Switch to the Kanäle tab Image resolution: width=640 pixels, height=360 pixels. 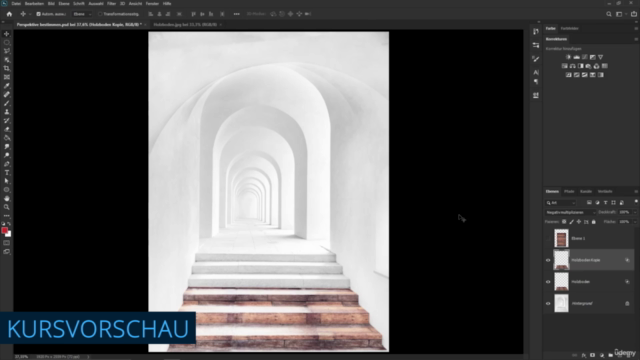coord(586,191)
